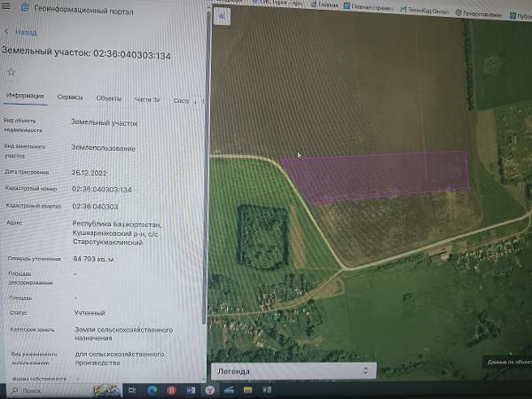Select для сельскохозяйственного производства usage text
This screenshot has height=399, width=532.
click(120, 358)
